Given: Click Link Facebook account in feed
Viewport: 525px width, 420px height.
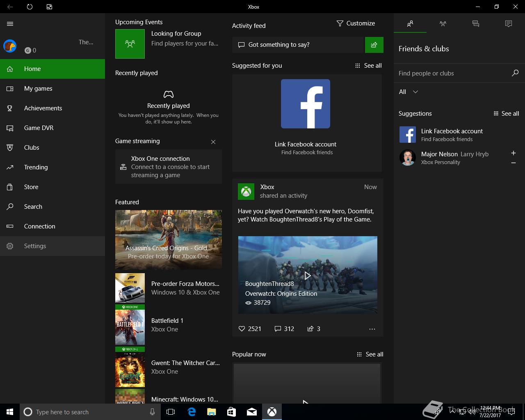Looking at the screenshot, I should pyautogui.click(x=306, y=144).
